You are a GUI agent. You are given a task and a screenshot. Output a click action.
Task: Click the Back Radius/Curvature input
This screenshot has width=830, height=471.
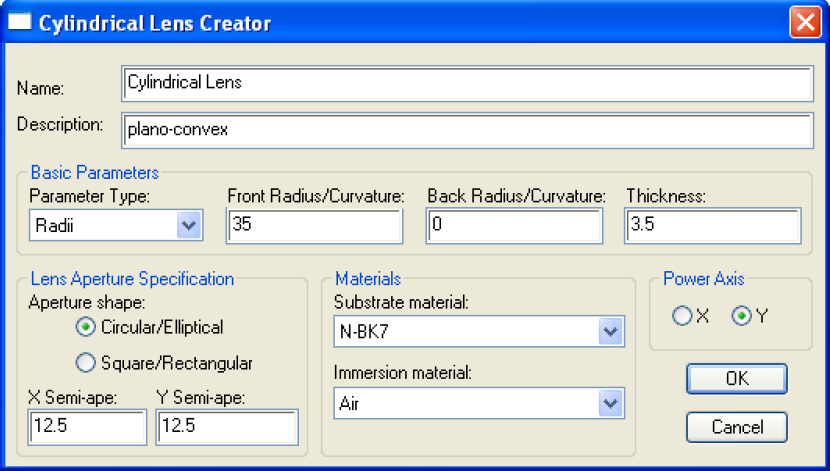pyautogui.click(x=514, y=225)
